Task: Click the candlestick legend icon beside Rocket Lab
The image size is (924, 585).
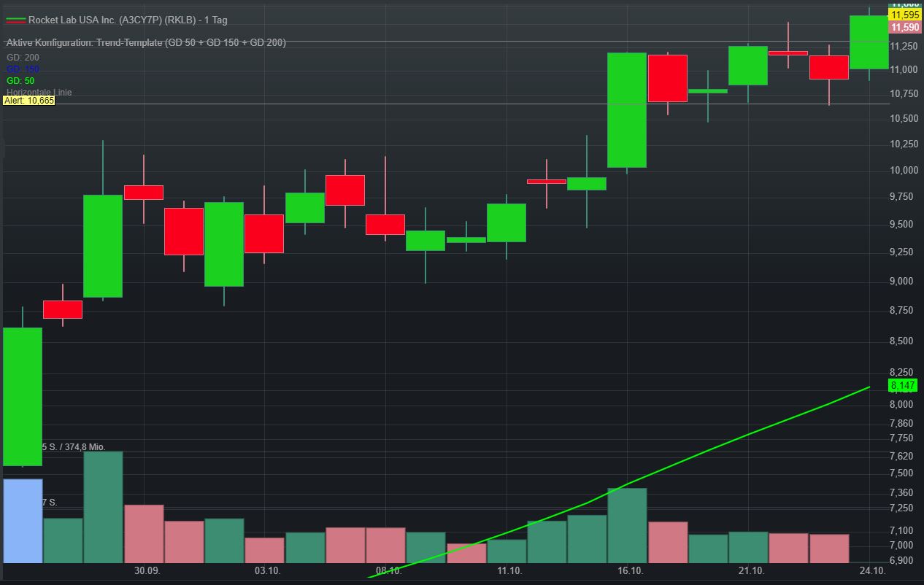Action: [15, 20]
